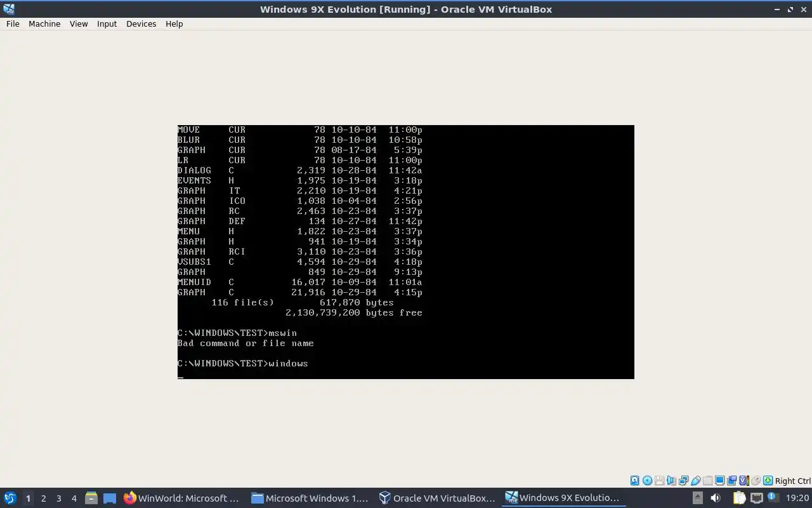
Task: Open the Machine menu
Action: 44,23
